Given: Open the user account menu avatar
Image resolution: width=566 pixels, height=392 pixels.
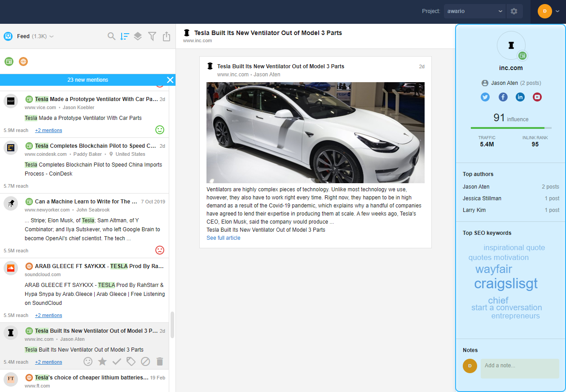Looking at the screenshot, I should coord(544,11).
